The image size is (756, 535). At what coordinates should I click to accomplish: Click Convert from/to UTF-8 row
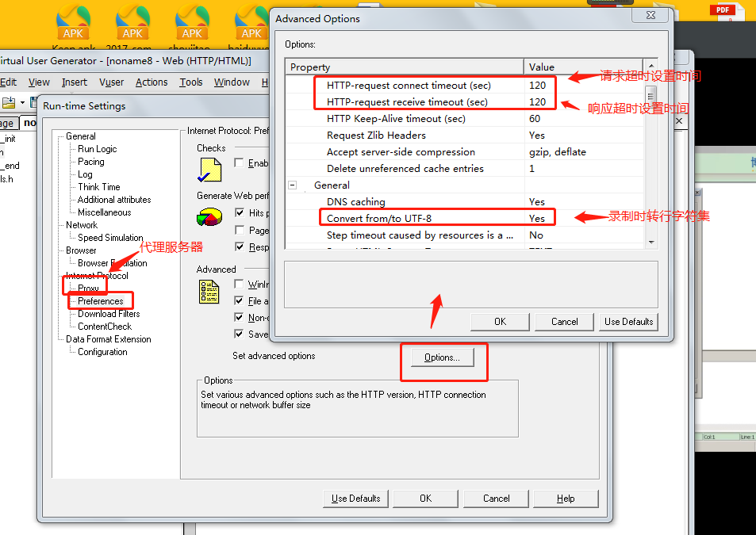point(465,218)
